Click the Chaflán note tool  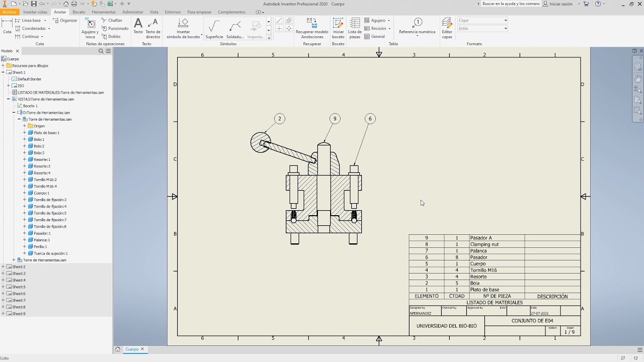coord(112,21)
